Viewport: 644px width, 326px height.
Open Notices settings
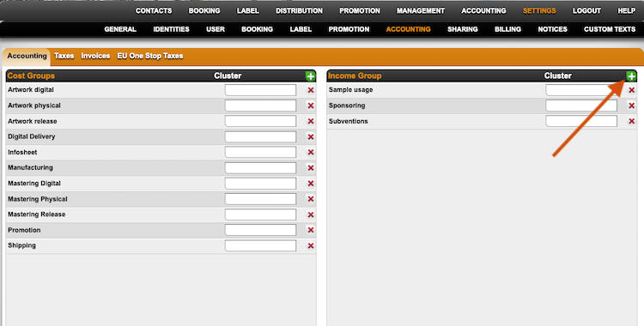click(x=552, y=29)
